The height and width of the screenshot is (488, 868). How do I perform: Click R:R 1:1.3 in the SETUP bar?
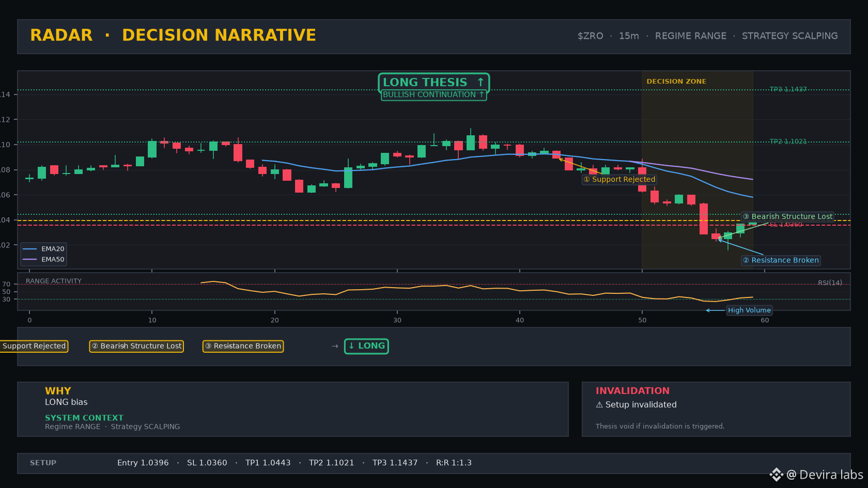pyautogui.click(x=454, y=463)
